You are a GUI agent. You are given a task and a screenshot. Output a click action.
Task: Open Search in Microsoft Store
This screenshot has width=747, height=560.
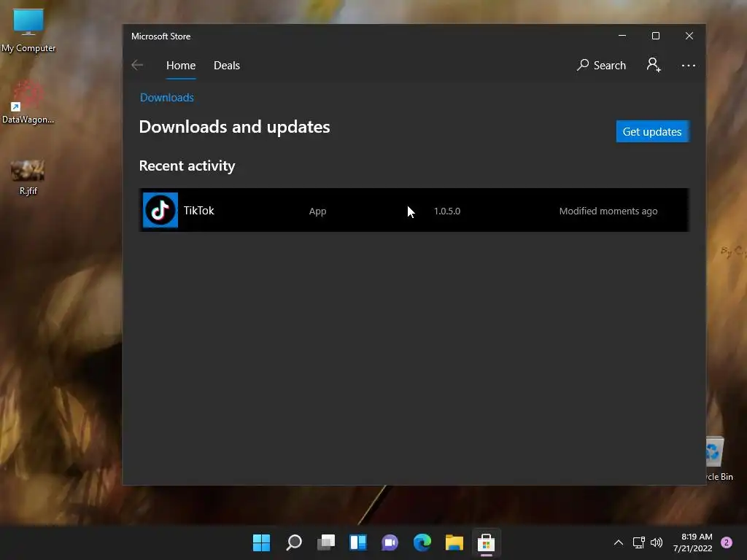tap(601, 65)
